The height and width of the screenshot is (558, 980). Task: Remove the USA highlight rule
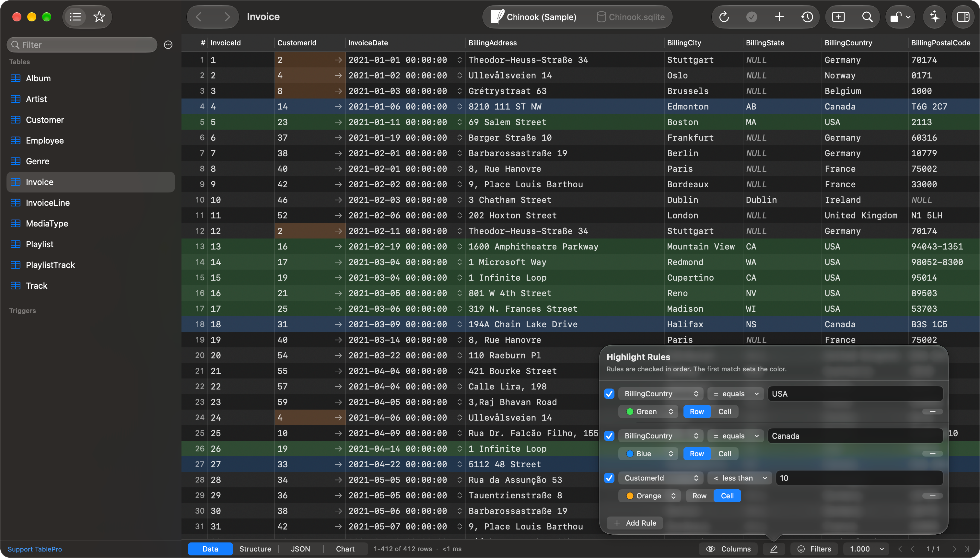click(x=932, y=412)
